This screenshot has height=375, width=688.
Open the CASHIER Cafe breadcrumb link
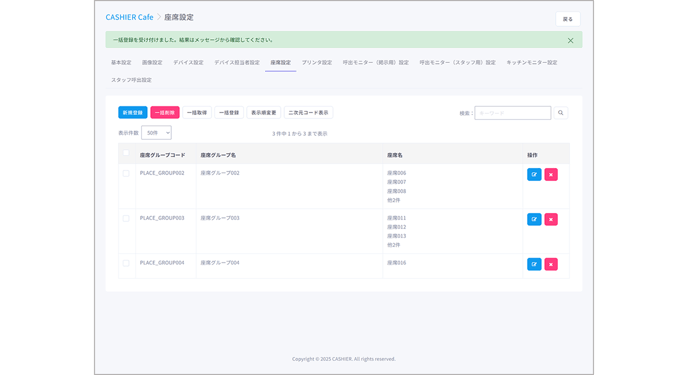[129, 17]
